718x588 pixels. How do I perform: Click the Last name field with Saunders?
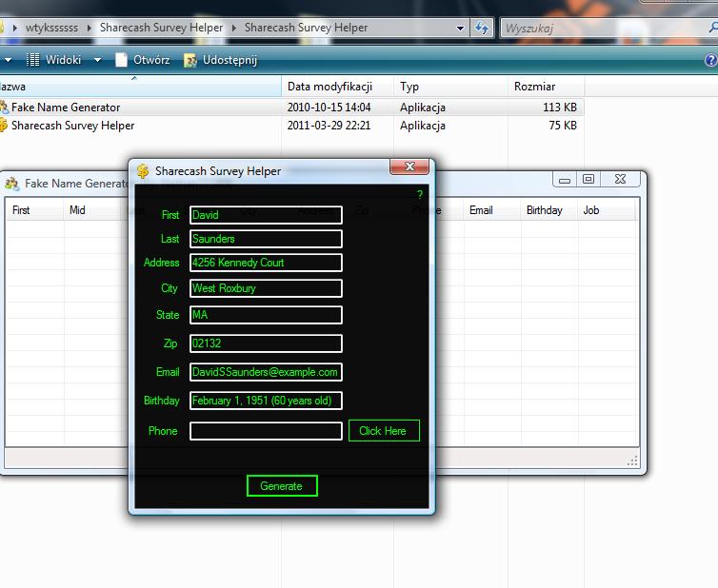click(266, 239)
